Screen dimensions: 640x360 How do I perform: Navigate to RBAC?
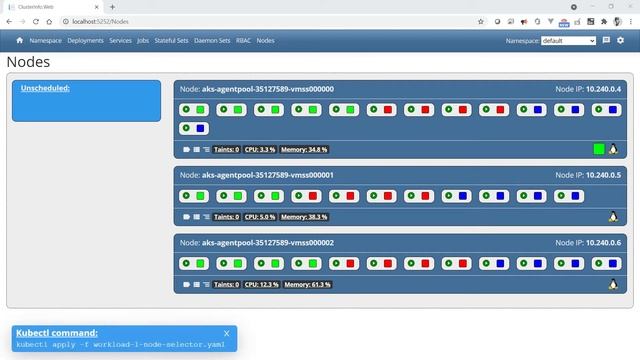coord(243,40)
